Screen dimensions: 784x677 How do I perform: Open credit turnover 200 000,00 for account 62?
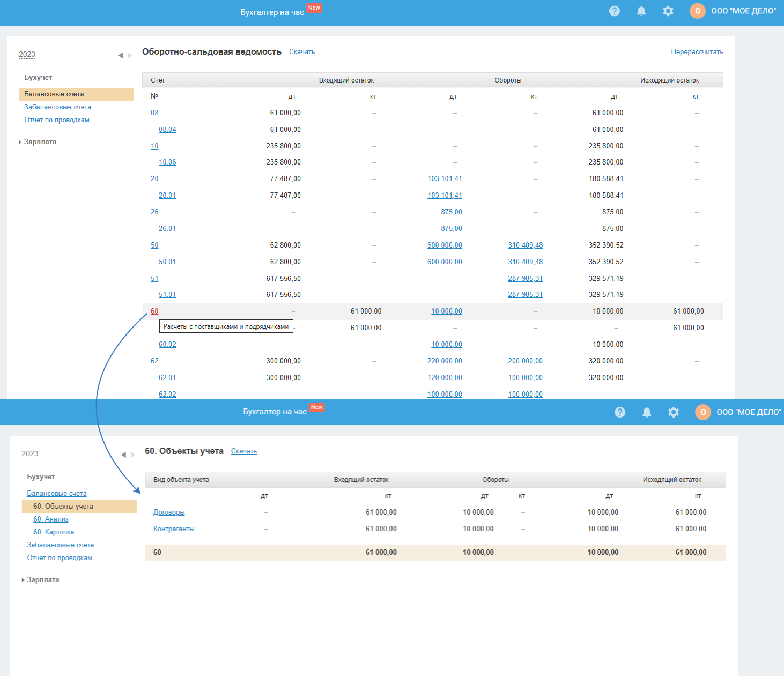pos(526,361)
